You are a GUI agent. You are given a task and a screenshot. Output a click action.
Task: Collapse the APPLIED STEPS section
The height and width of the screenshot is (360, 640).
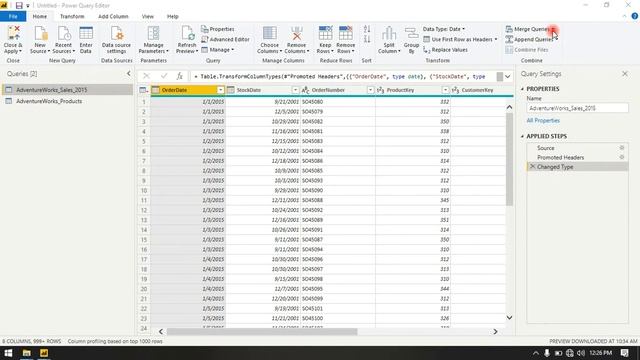tap(522, 136)
